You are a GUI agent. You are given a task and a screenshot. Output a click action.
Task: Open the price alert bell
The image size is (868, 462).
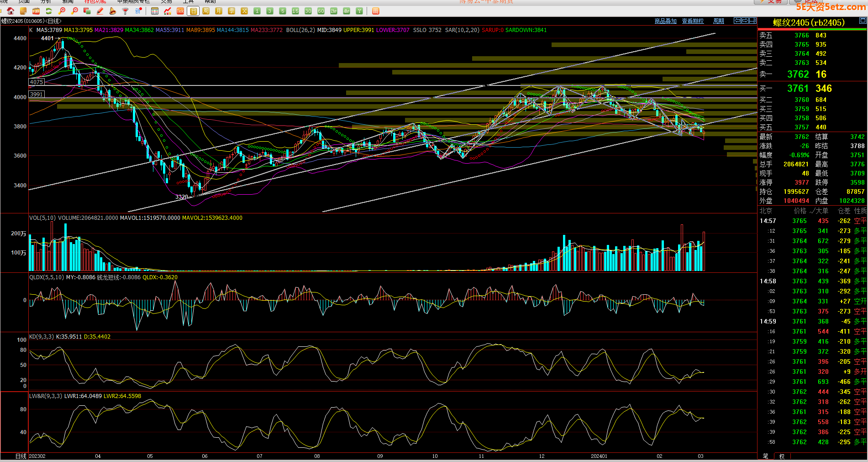tap(113, 11)
